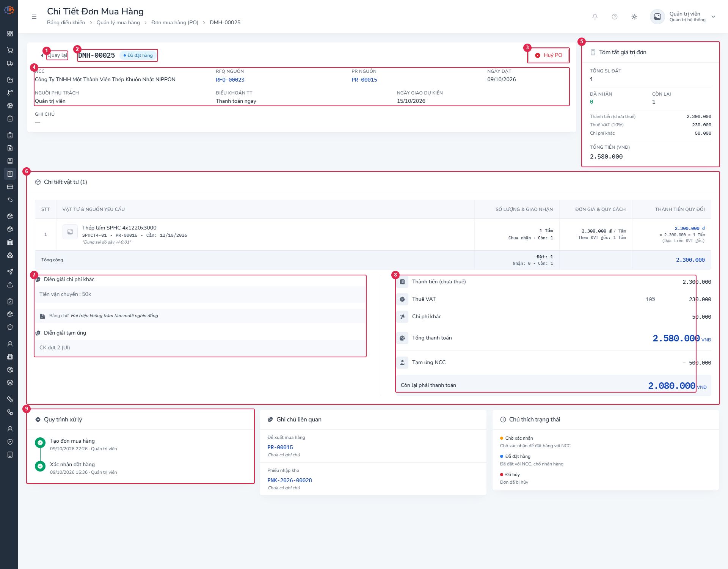Open the warehouse sidebar icon
The width and height of the screenshot is (728, 569).
click(x=10, y=242)
